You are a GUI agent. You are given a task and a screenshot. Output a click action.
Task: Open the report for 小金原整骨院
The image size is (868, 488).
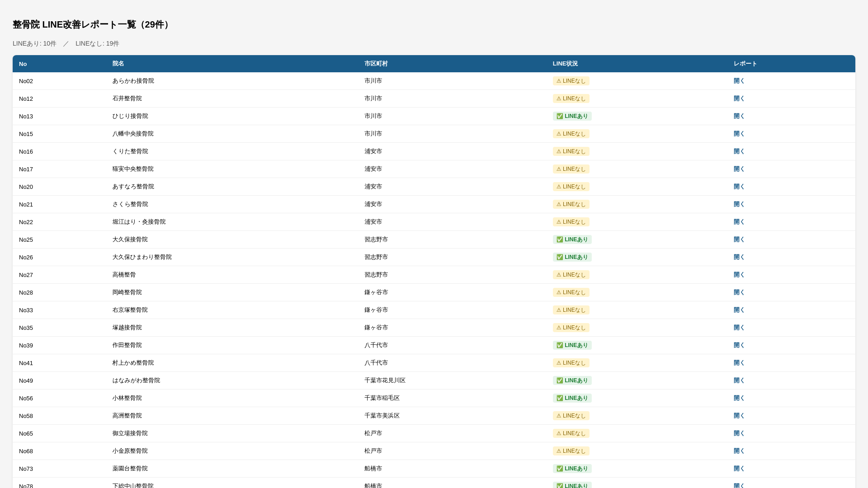[739, 451]
